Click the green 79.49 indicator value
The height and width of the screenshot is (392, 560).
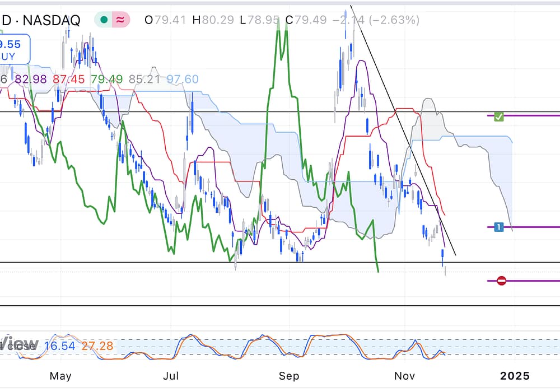click(x=106, y=80)
